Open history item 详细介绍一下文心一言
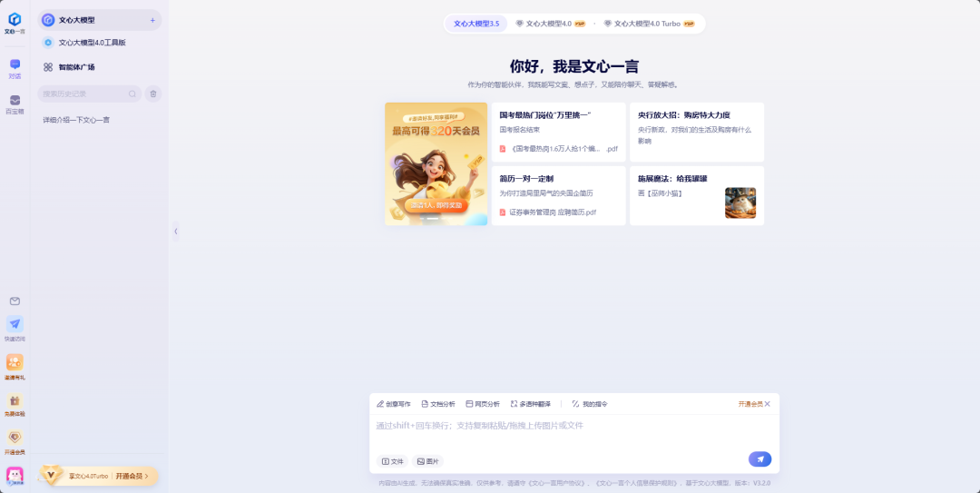Viewport: 980px width, 493px height. [76, 120]
